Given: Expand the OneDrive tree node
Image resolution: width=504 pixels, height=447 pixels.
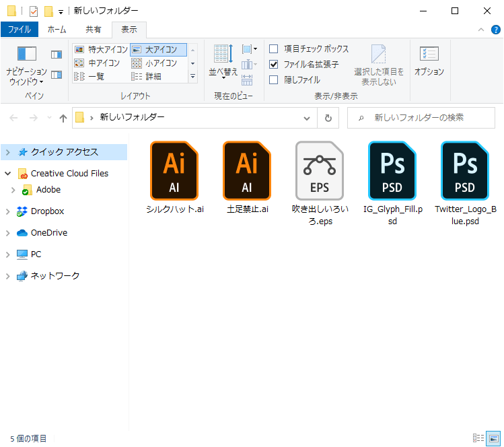Looking at the screenshot, I should click(x=8, y=233).
